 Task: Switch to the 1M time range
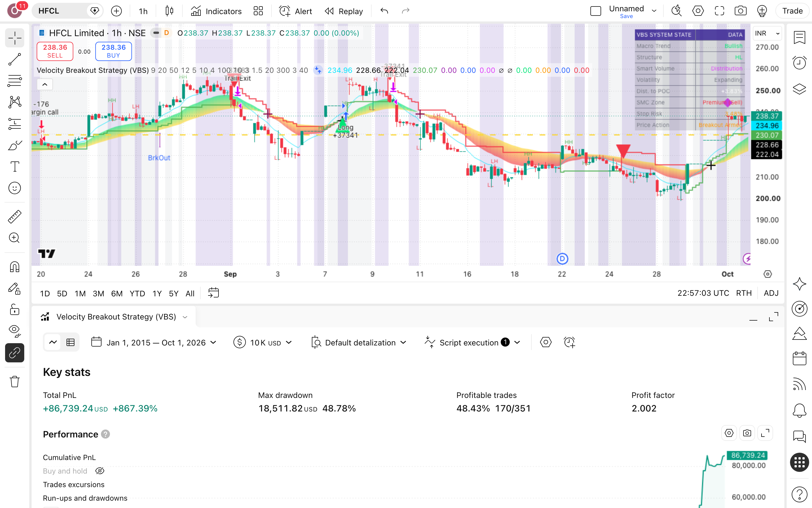80,293
